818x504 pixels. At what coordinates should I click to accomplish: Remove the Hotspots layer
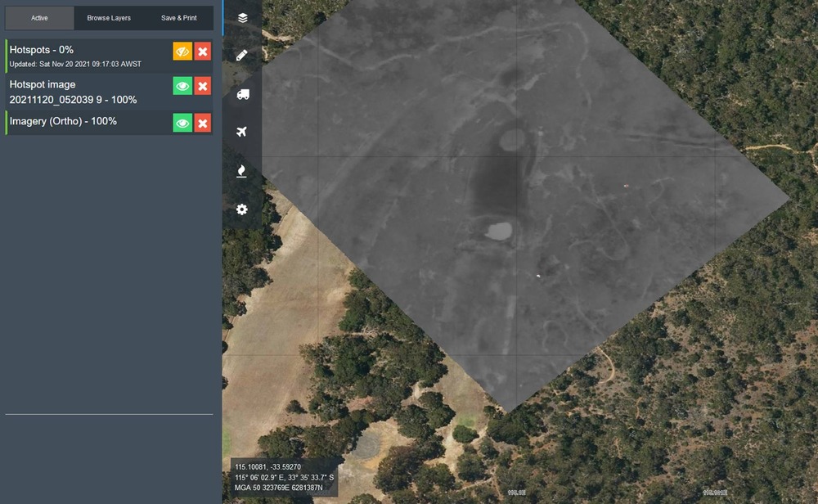(x=203, y=52)
